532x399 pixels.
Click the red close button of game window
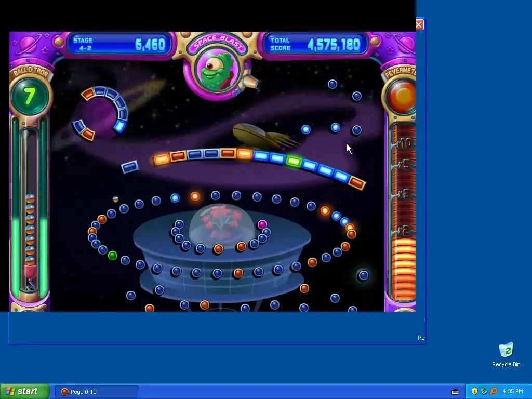click(419, 25)
